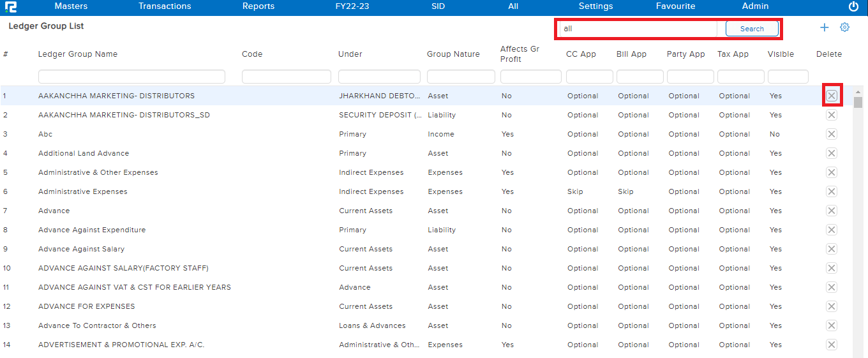Remove the Advance Against Salary row
Viewport: 868px width, 358px height.
point(832,249)
